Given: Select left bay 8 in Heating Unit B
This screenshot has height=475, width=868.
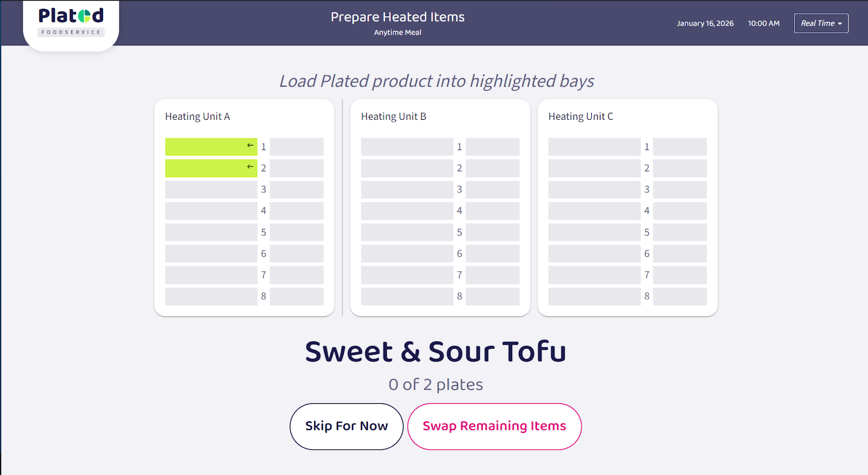Looking at the screenshot, I should [407, 296].
